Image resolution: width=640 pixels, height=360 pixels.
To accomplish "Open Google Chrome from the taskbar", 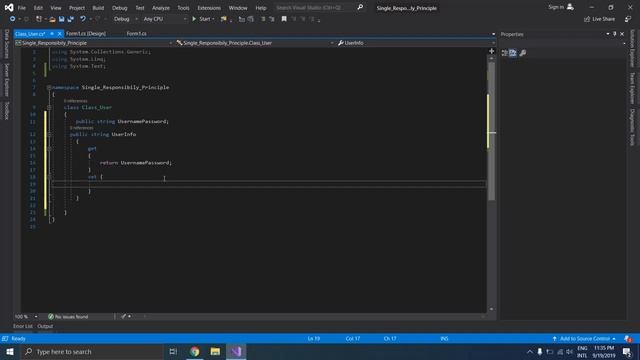I will tap(195, 351).
